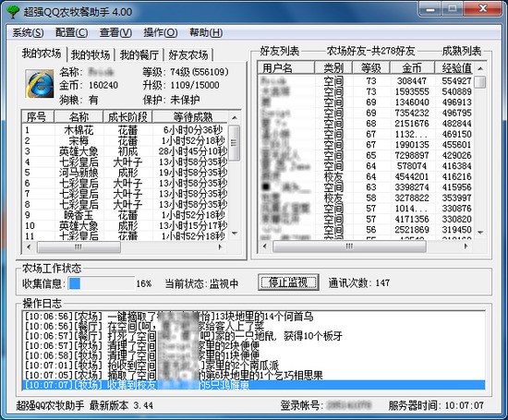Click farm list scroll-down arrow
The image size is (508, 420).
pos(235,234)
